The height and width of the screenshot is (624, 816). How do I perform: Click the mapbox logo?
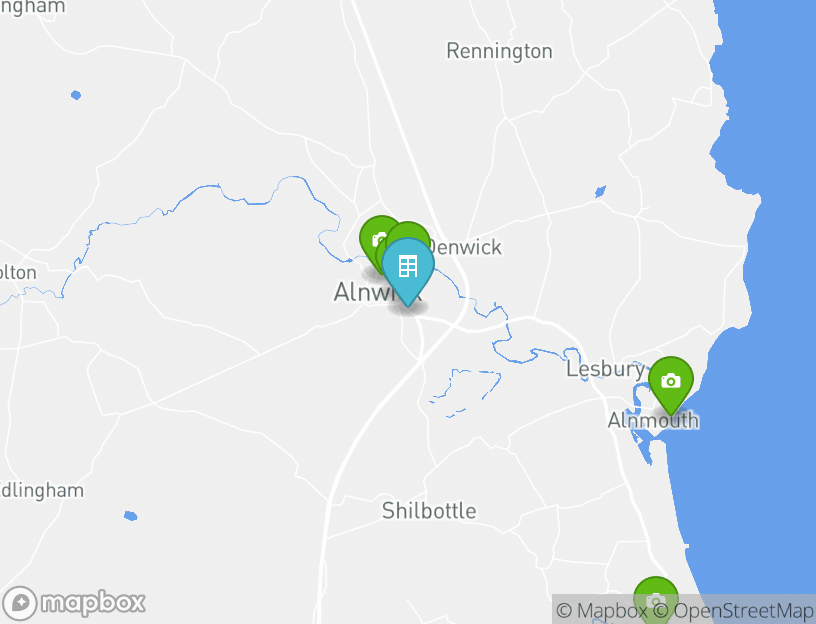(x=73, y=603)
